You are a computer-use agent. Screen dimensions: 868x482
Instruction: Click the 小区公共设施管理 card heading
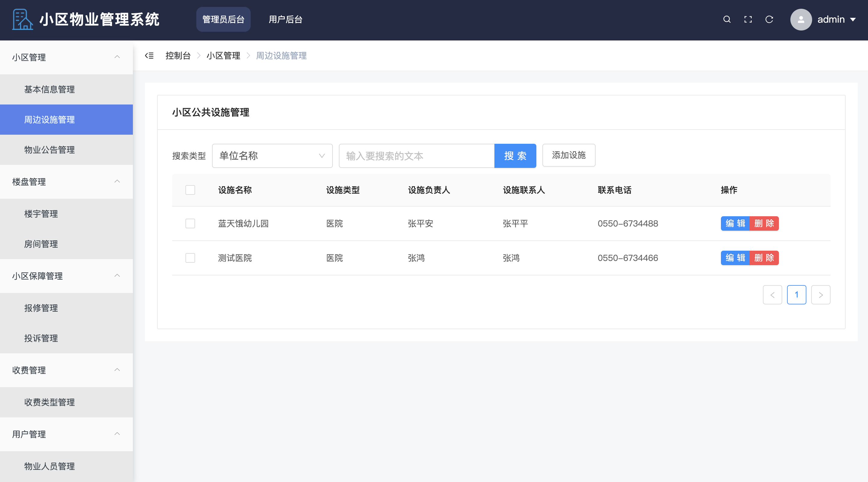coord(211,112)
